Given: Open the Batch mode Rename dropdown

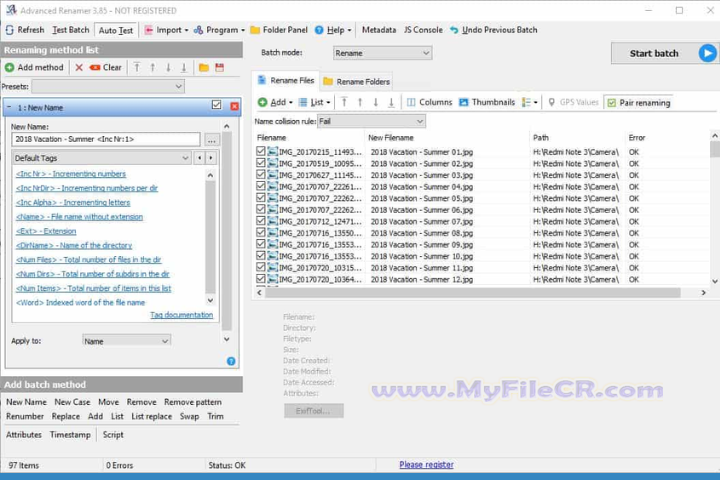Looking at the screenshot, I should click(382, 53).
